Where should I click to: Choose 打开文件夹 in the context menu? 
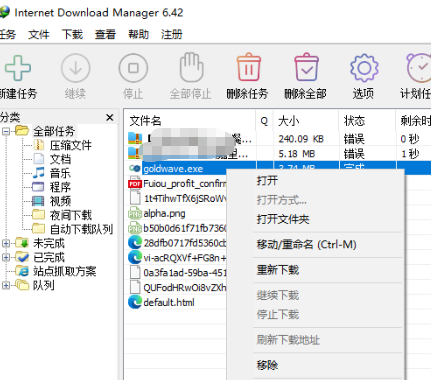point(316,219)
